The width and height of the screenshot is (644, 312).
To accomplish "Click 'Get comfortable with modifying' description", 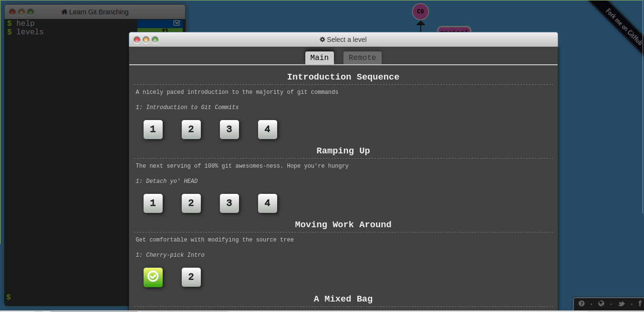I will point(215,240).
